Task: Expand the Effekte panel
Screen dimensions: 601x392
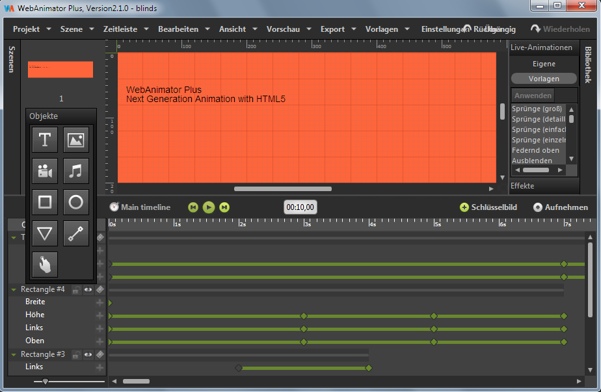Action: [544, 186]
